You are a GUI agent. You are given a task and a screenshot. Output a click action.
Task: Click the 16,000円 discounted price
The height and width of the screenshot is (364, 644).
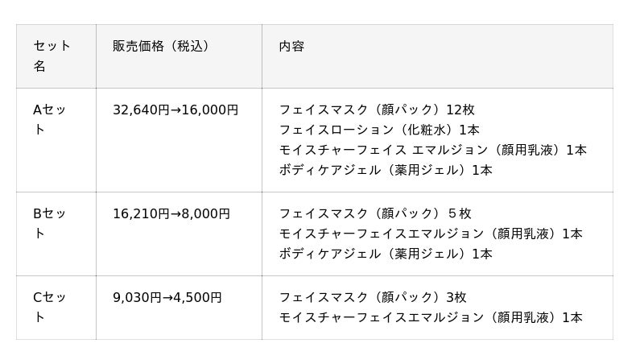click(x=210, y=110)
